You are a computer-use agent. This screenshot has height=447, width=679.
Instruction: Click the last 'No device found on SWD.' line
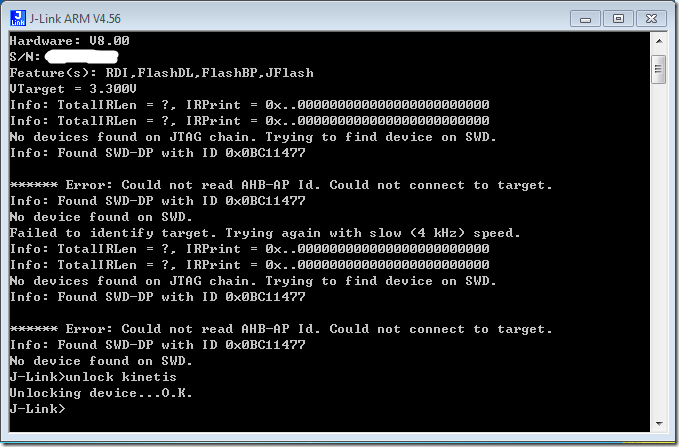[x=101, y=361]
